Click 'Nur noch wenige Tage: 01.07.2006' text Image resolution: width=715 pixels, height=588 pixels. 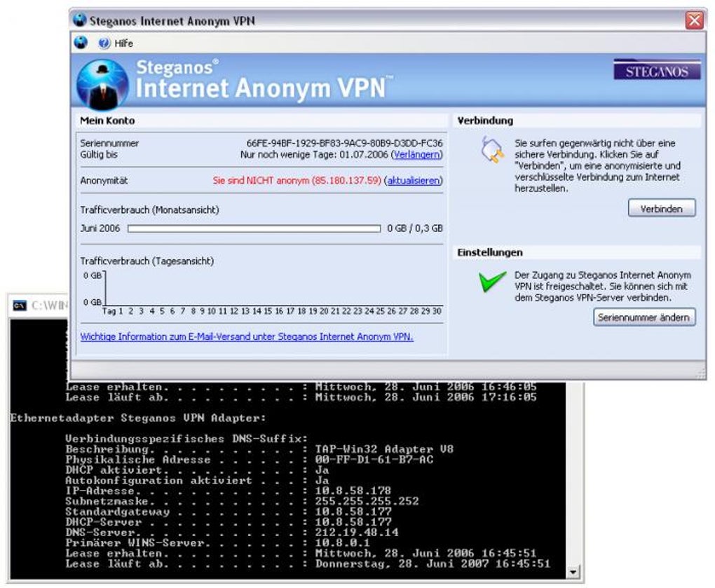click(x=314, y=154)
